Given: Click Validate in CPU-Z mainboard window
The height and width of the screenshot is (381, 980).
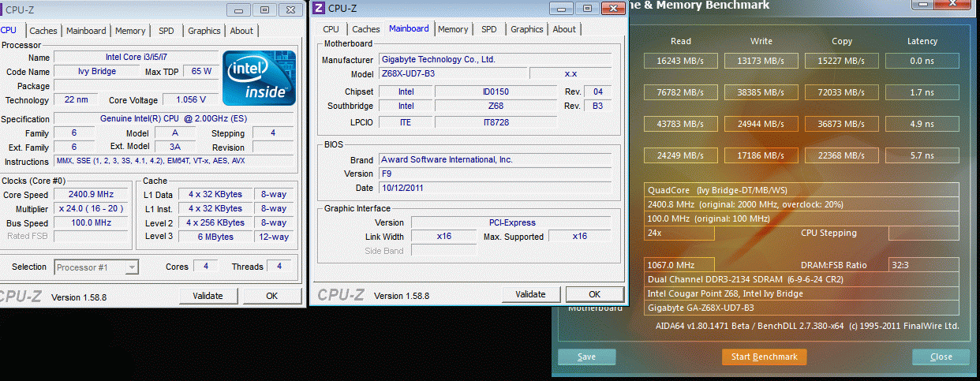Looking at the screenshot, I should [x=530, y=294].
